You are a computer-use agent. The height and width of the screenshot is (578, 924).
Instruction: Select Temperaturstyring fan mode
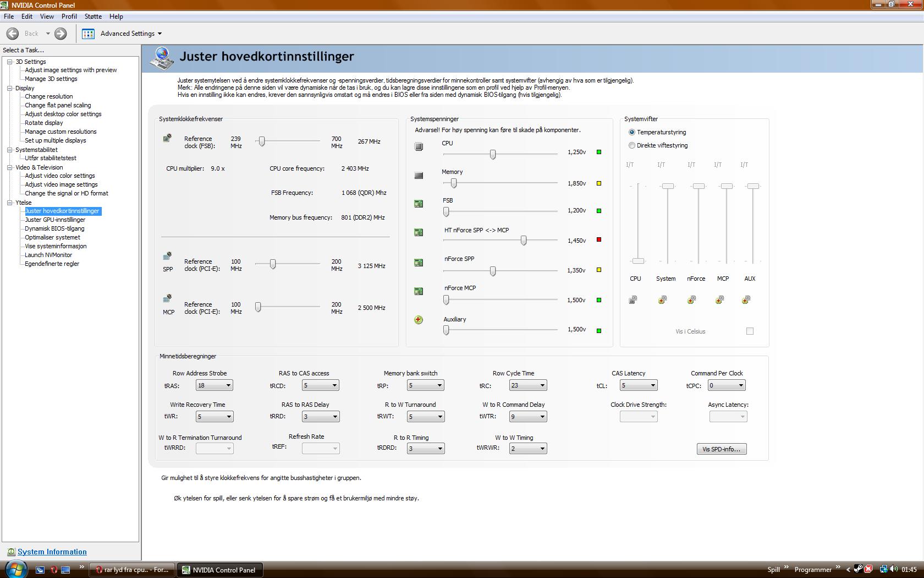(x=632, y=132)
